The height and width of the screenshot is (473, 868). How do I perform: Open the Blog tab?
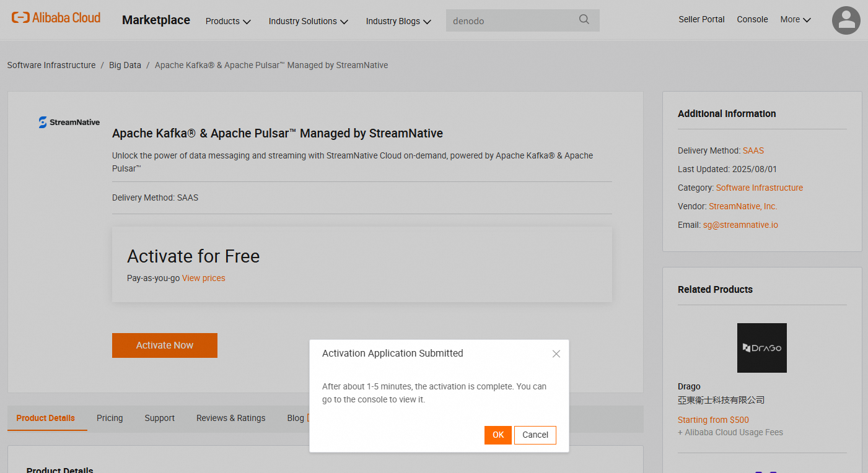point(296,418)
